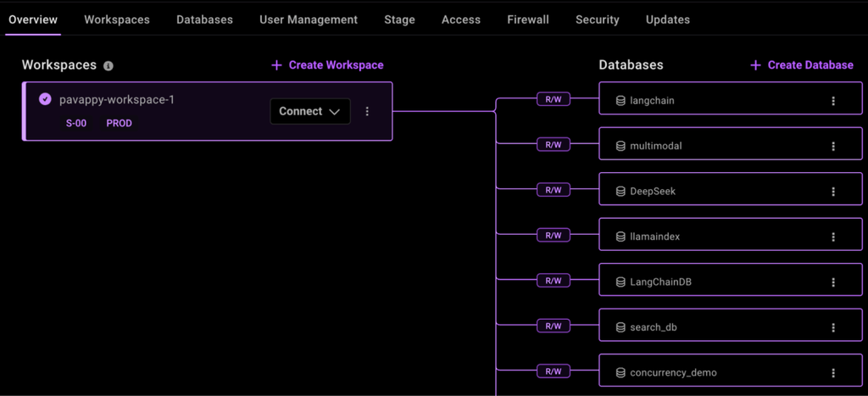Switch to the Firewall tab
Image resolution: width=868 pixels, height=396 pixels.
[528, 20]
